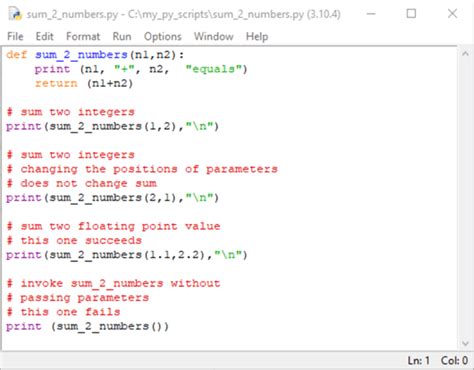Click the comment '# does not change sum'
The height and width of the screenshot is (370, 474).
pos(81,183)
